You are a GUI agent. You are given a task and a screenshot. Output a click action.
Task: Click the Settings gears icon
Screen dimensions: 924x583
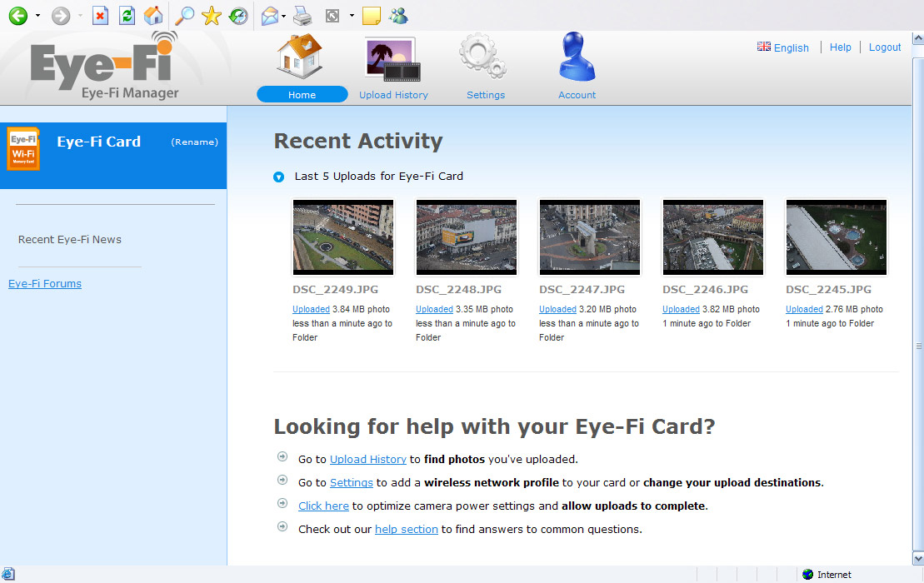483,56
